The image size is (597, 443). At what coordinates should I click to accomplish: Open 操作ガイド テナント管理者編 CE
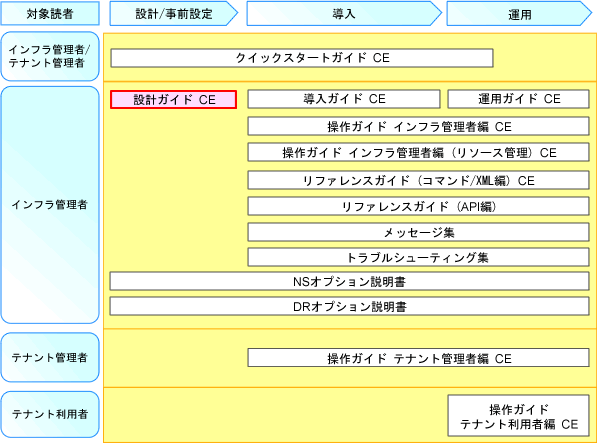point(418,358)
